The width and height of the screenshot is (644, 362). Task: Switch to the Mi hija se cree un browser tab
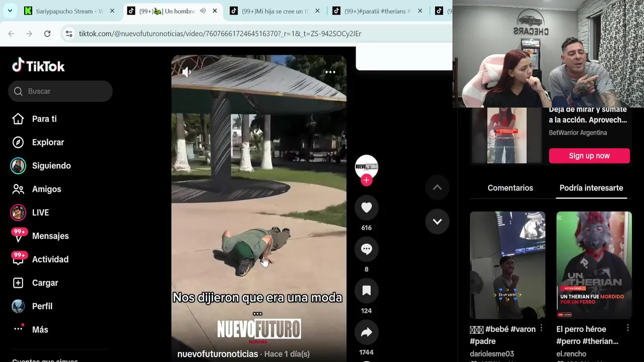275,11
